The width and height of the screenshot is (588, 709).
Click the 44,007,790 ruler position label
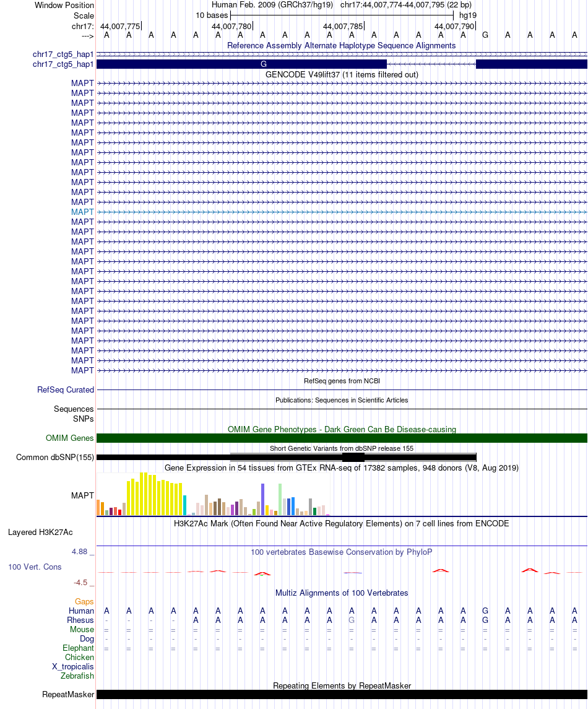(x=454, y=27)
